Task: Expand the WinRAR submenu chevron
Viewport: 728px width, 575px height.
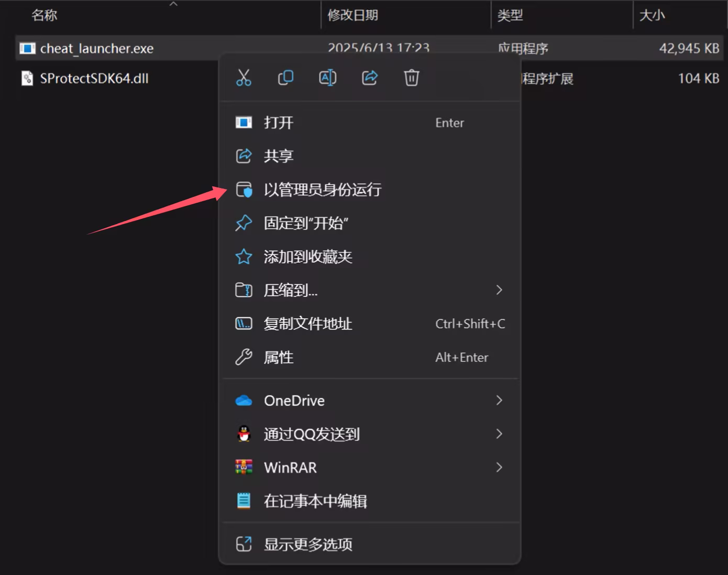Action: 499,467
